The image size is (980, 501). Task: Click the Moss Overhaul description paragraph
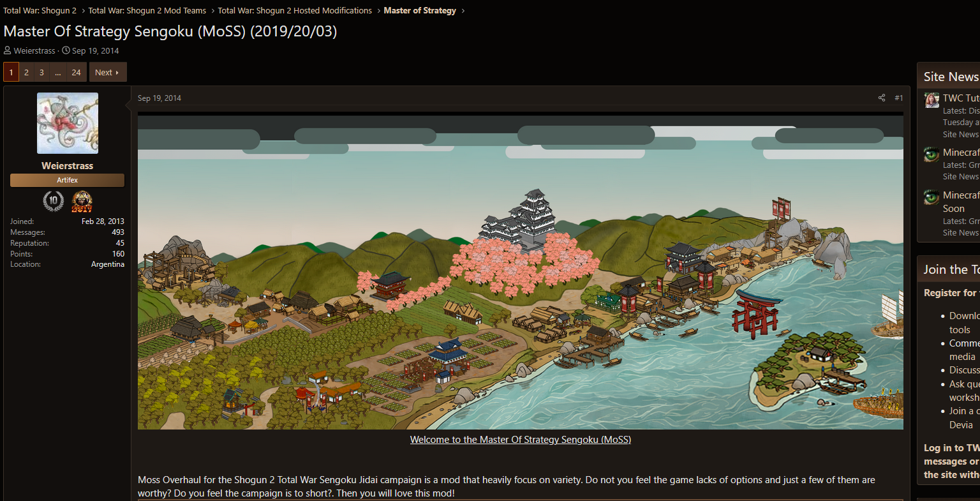point(507,486)
